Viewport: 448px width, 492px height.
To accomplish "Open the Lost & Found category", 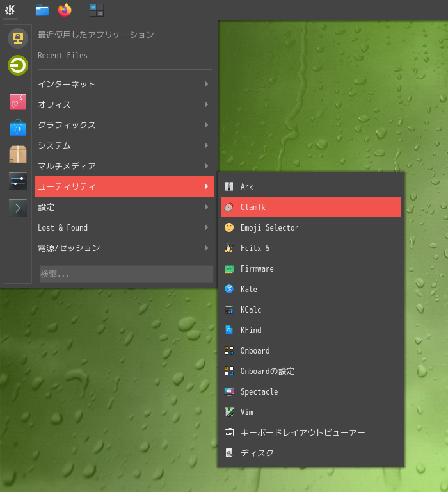I will (x=124, y=227).
